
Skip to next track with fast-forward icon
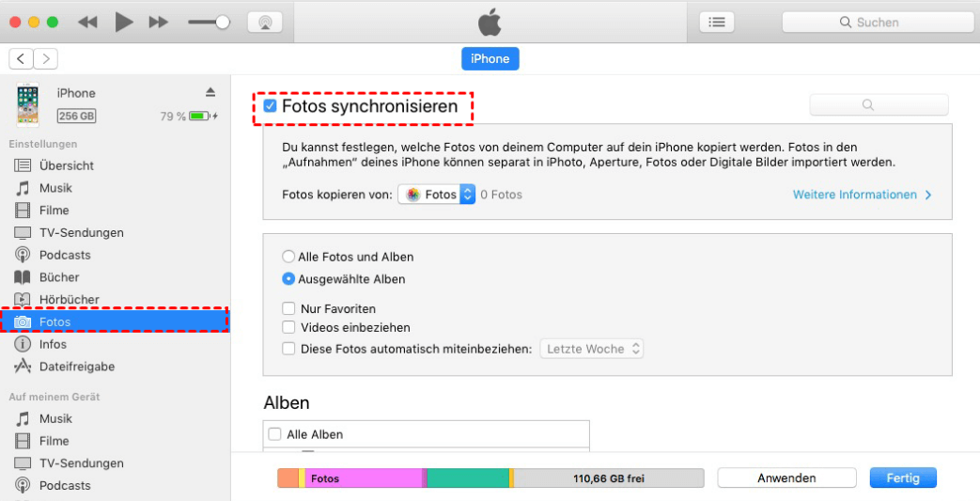159,22
